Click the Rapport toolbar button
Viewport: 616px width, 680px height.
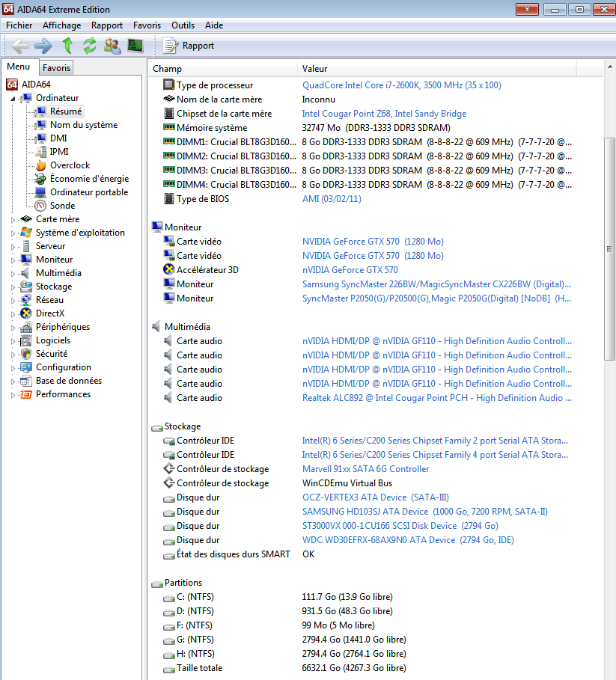click(x=189, y=46)
